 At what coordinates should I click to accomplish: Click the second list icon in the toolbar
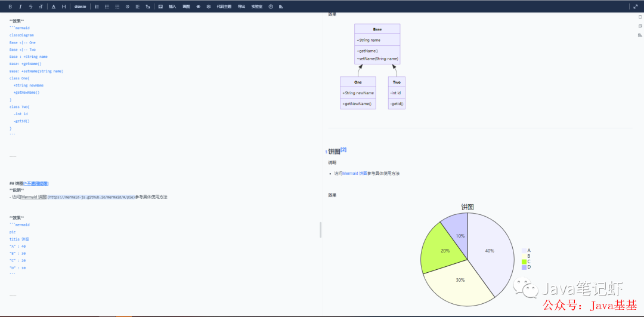coord(107,7)
